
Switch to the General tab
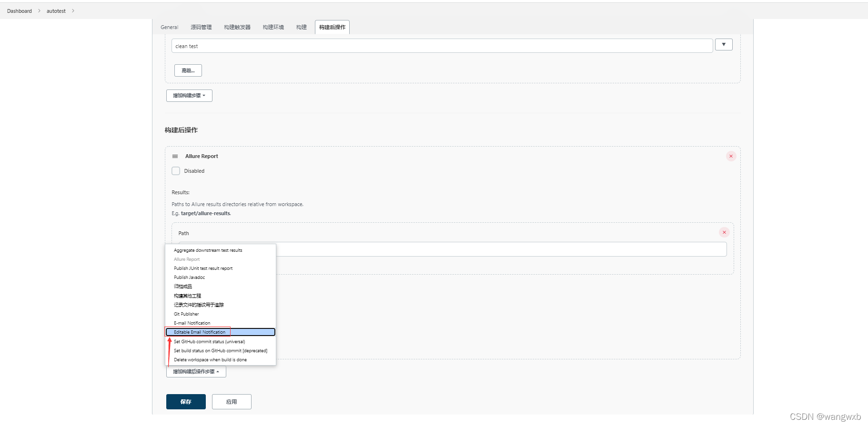[x=169, y=27]
